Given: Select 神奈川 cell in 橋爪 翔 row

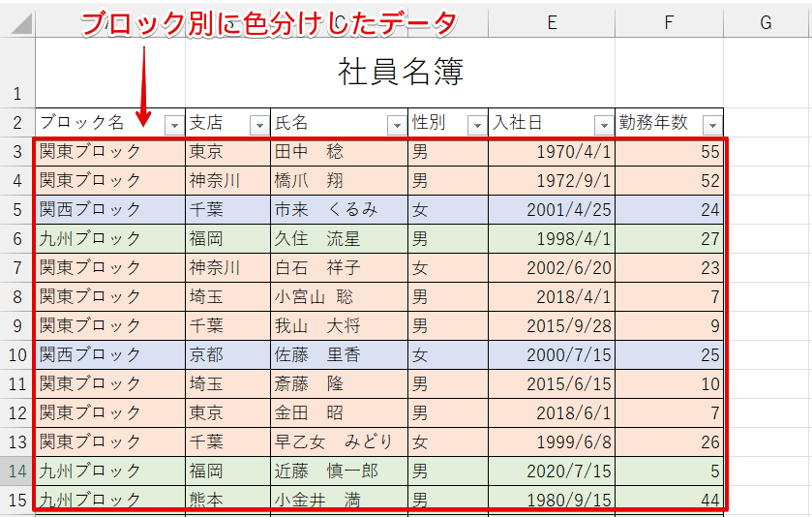Looking at the screenshot, I should [x=227, y=181].
